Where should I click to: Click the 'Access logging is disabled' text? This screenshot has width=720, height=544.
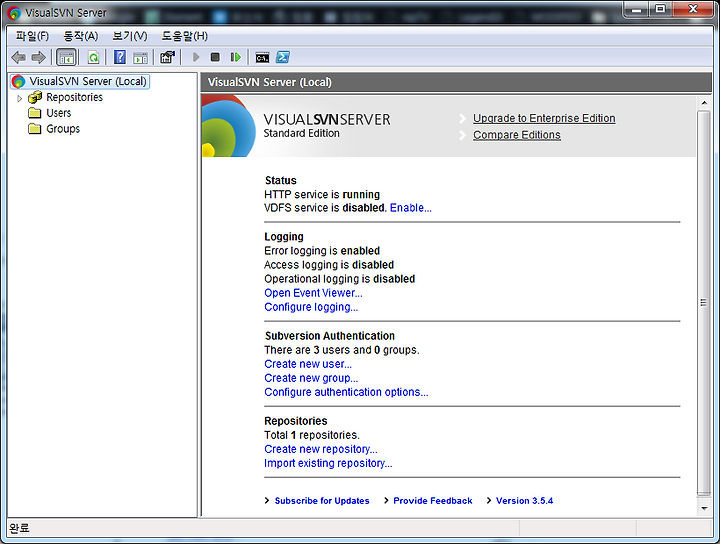click(329, 265)
